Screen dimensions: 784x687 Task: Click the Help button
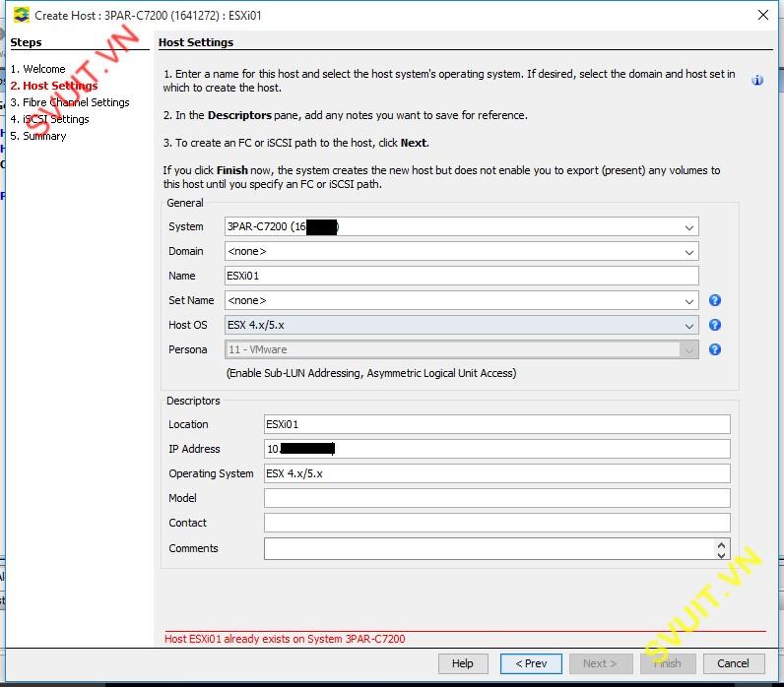463,663
